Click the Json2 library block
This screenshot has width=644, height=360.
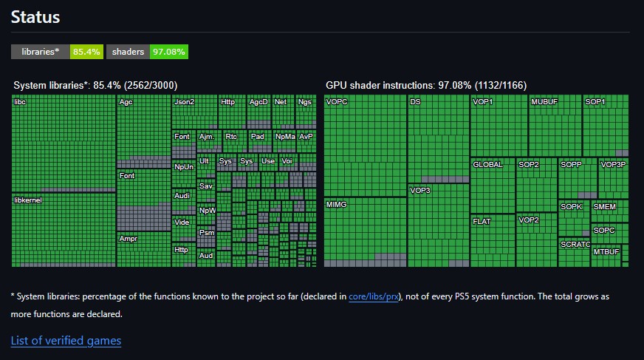pyautogui.click(x=194, y=112)
